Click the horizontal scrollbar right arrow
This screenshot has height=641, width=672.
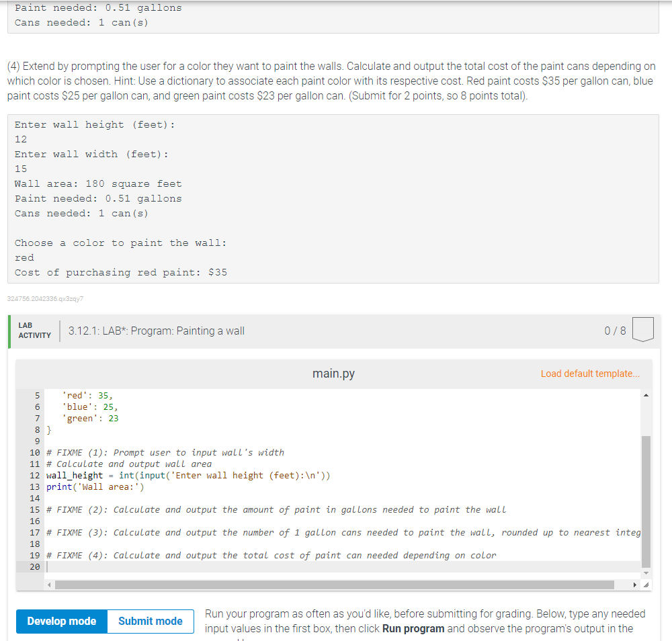[x=634, y=585]
